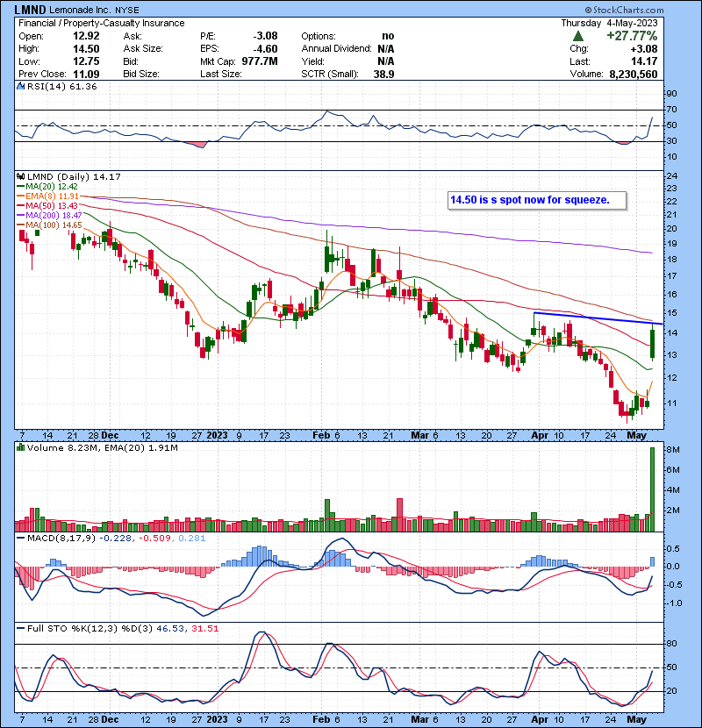Click the Prev Close value 11.09
Viewport: 702px width, 728px height.
click(86, 74)
